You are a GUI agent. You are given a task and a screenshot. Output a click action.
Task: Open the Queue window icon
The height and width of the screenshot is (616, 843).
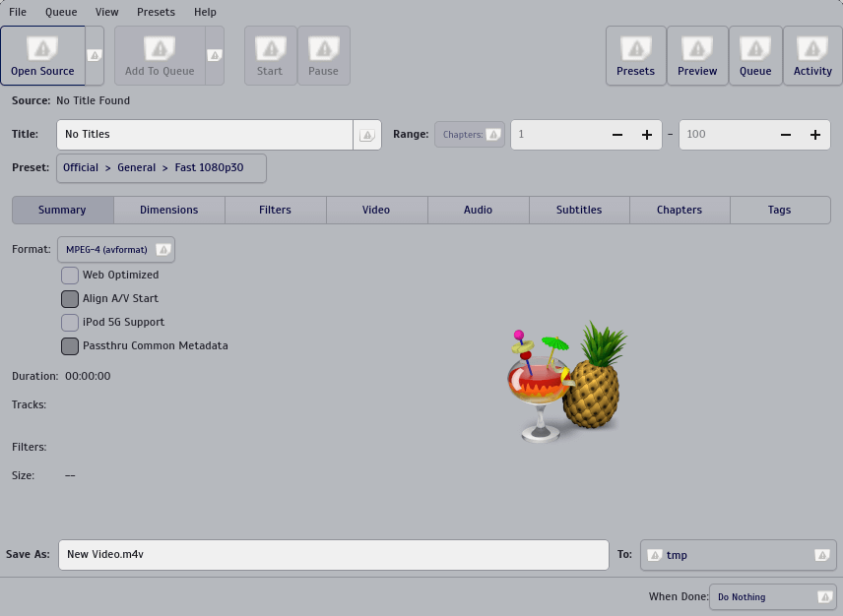click(x=755, y=48)
